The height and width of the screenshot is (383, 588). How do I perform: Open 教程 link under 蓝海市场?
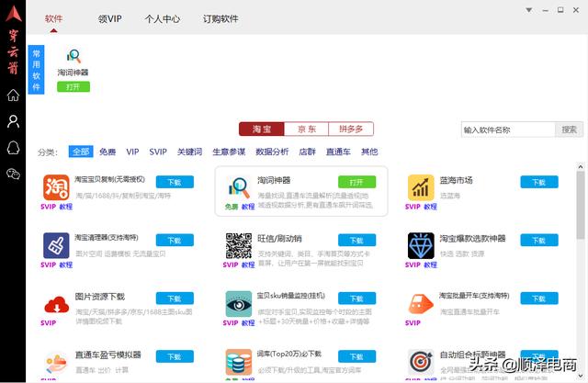tap(431, 207)
